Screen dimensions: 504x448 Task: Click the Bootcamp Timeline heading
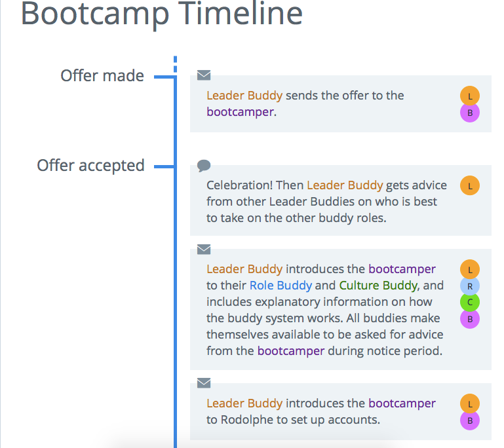point(162,14)
